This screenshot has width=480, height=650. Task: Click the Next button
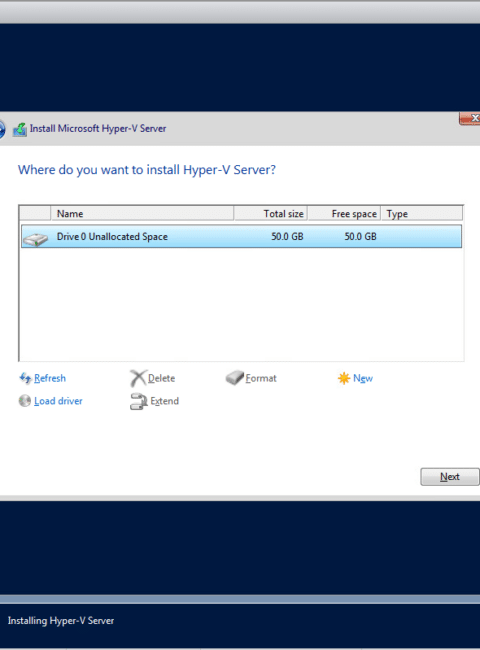point(450,477)
